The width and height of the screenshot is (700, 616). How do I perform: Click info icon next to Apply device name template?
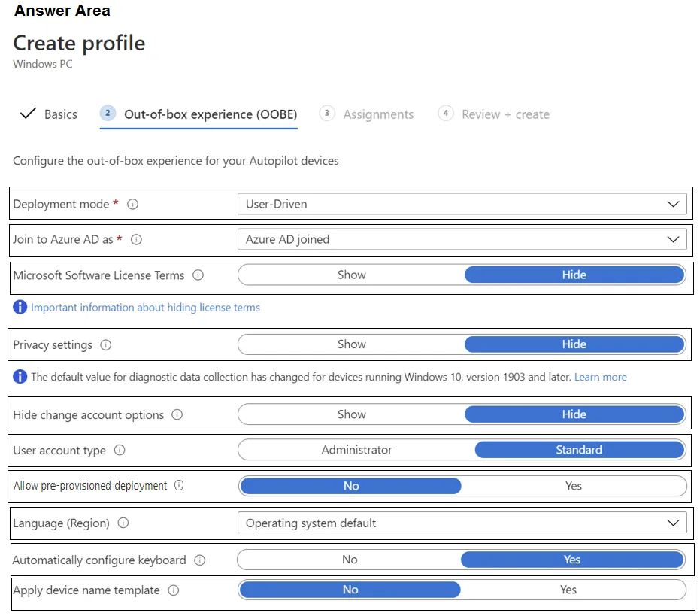point(174,590)
